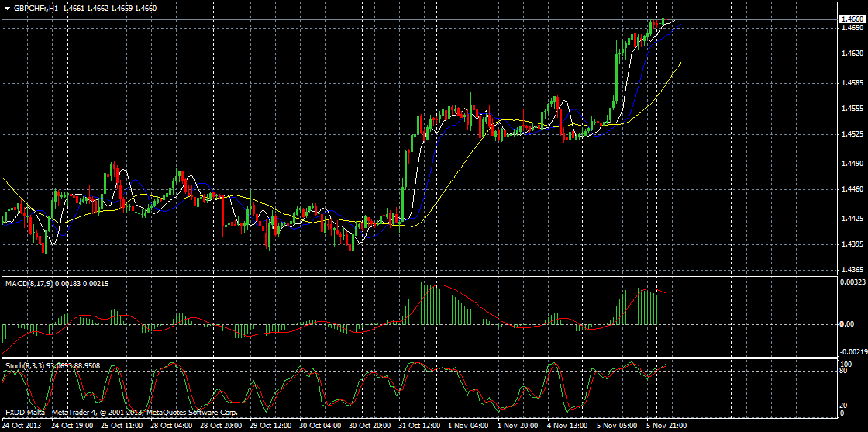Screen dimensions: 868x432
Task: Click the 1.4555 level on price scale
Action: [852, 109]
